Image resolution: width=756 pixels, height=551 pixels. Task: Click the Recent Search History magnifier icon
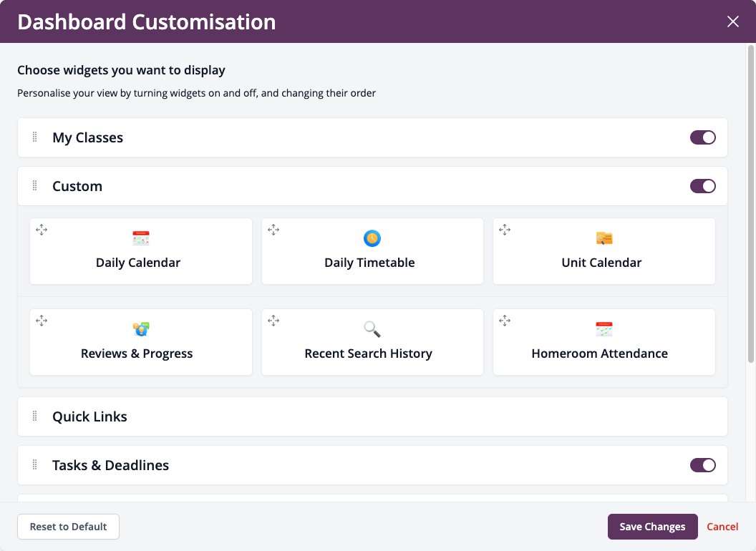click(372, 329)
